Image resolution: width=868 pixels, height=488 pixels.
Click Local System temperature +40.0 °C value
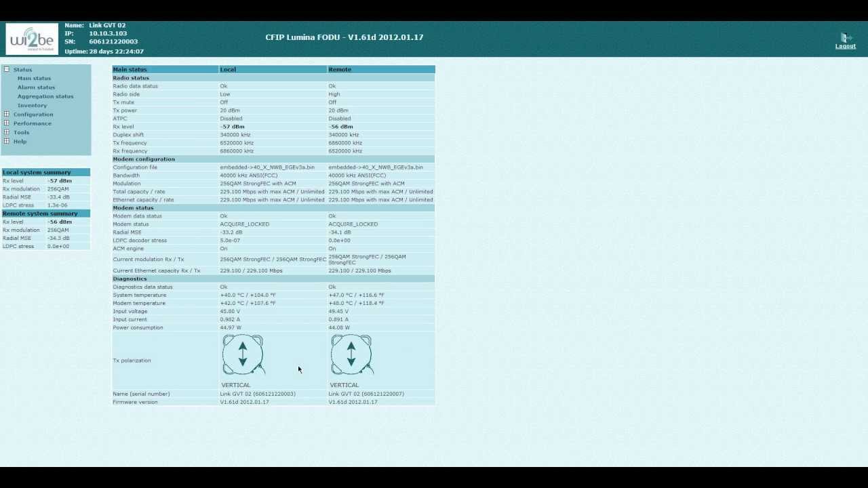point(248,296)
